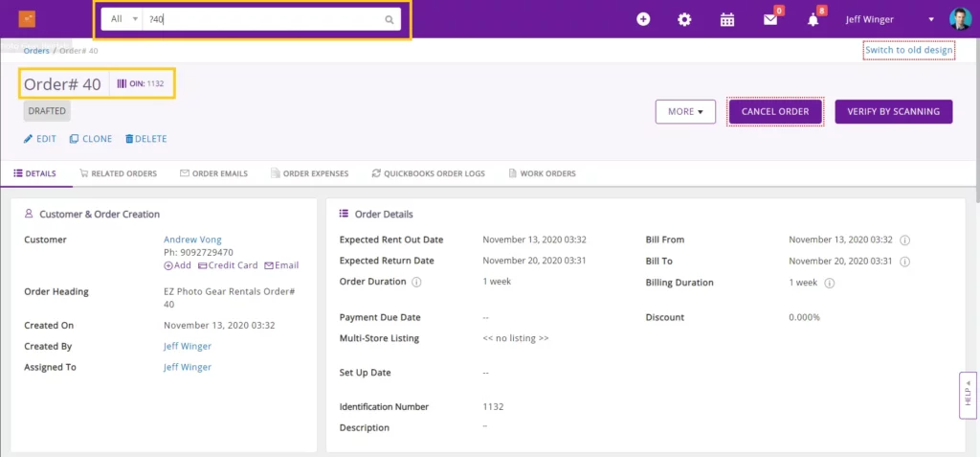Click the search input field
This screenshot has width=980, height=457.
pyautogui.click(x=263, y=19)
